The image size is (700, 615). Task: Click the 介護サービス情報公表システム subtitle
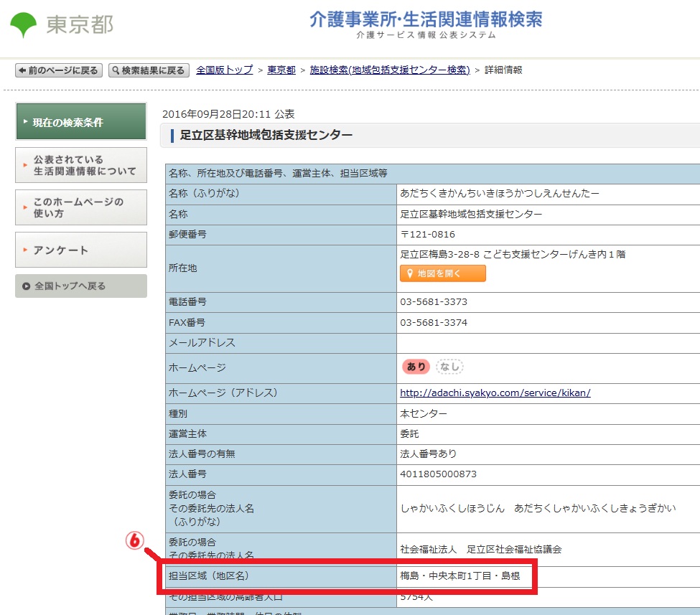coord(426,35)
